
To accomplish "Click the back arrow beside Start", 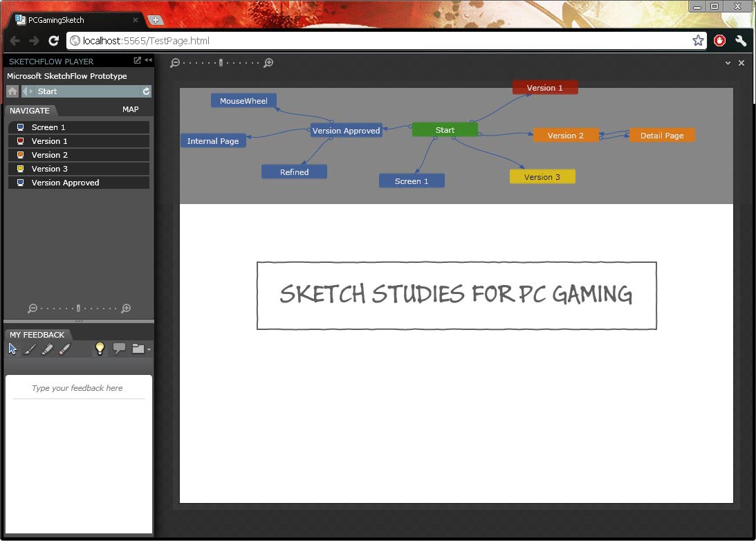I will (25, 91).
